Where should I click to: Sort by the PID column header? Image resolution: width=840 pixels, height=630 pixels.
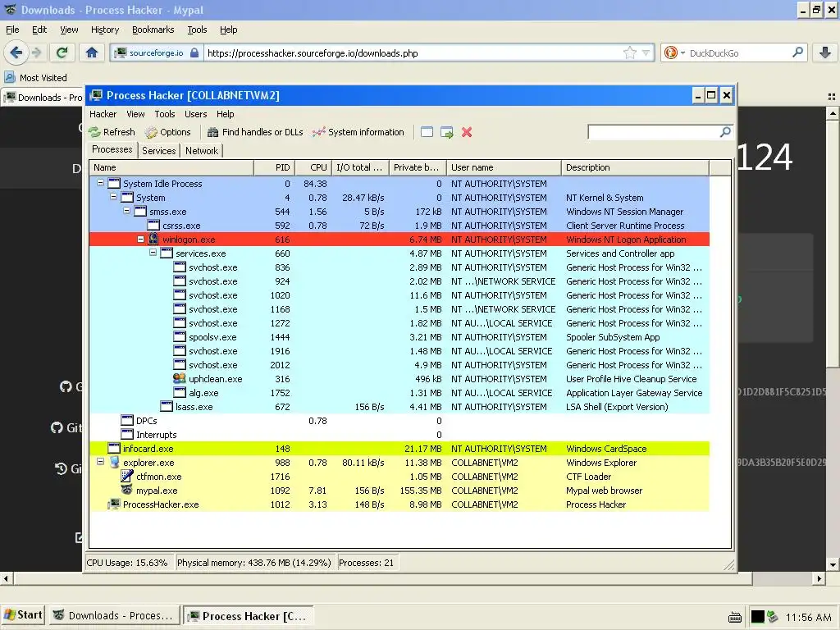274,167
